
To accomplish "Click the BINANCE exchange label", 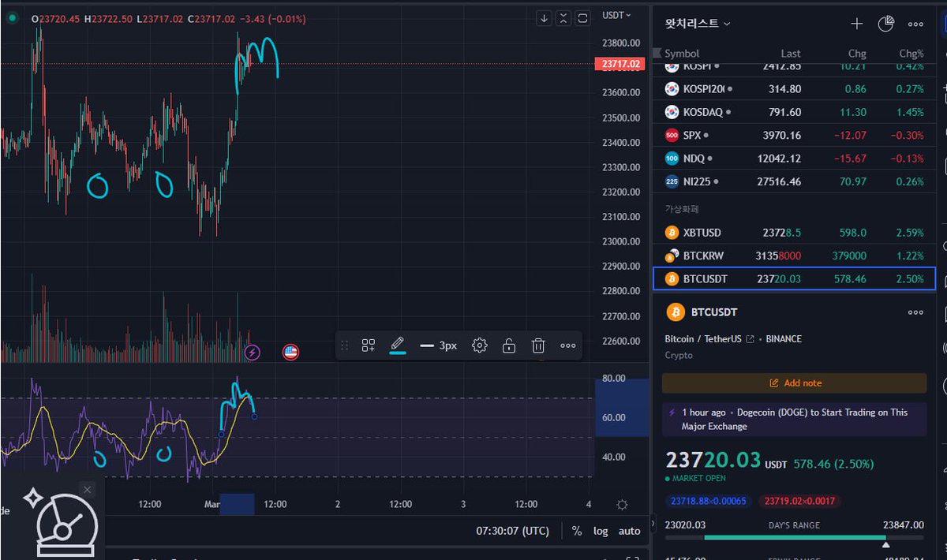I will pos(784,338).
